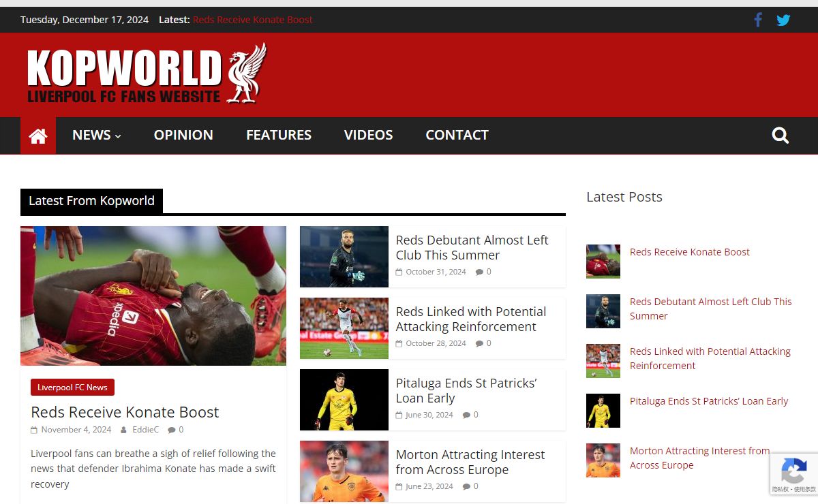Click comment count after EddieC on featured post
The image size is (818, 504).
pyautogui.click(x=181, y=430)
